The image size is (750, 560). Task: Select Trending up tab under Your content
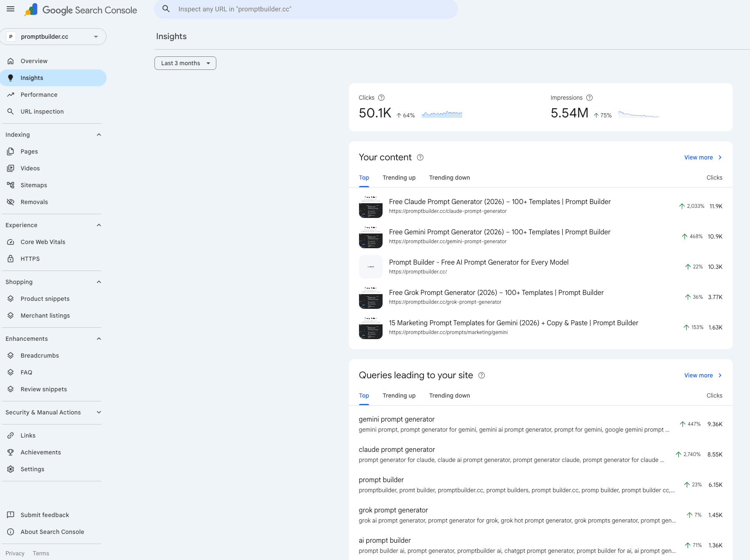click(399, 178)
